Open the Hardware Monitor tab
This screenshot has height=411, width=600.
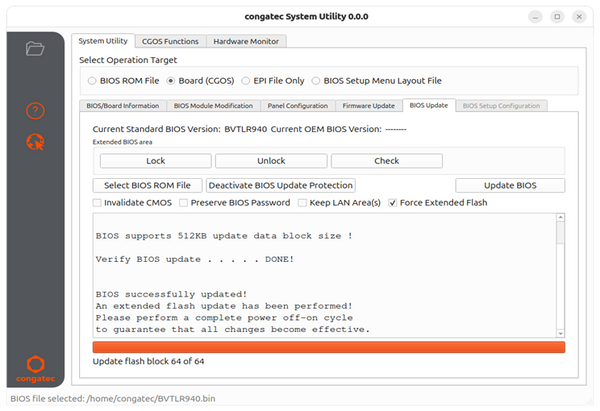coord(246,41)
